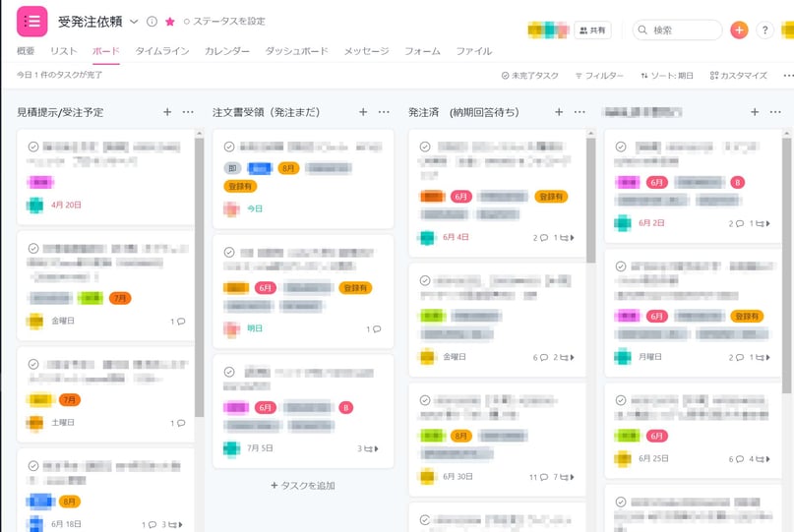The image size is (794, 532).
Task: Click the 今日 due date
Action: click(255, 208)
